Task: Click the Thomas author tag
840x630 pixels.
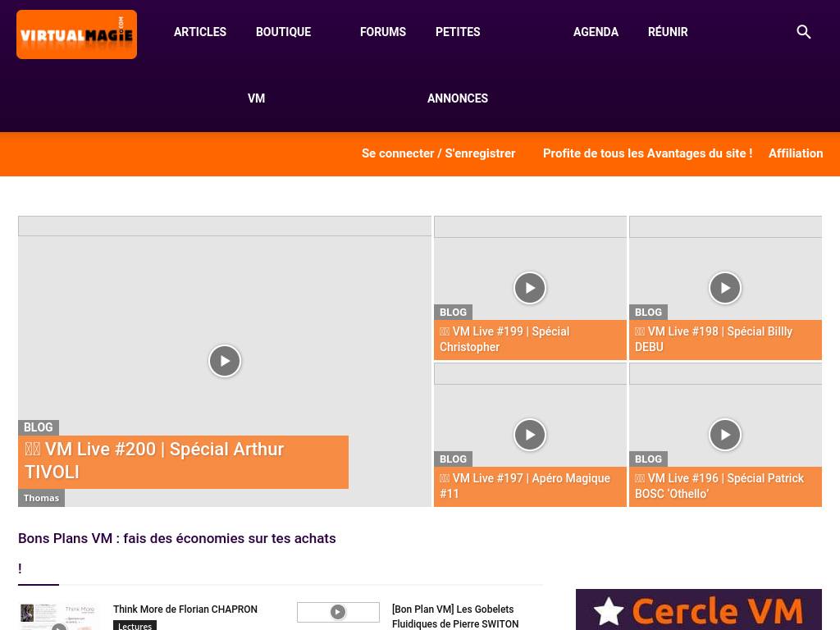Action: (41, 498)
